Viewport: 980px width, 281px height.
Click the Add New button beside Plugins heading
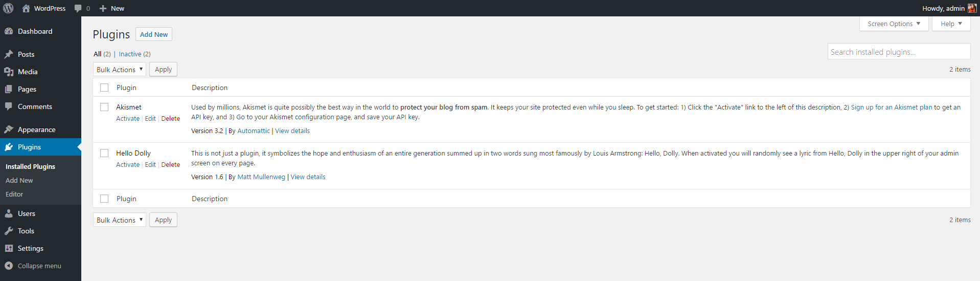pos(154,34)
